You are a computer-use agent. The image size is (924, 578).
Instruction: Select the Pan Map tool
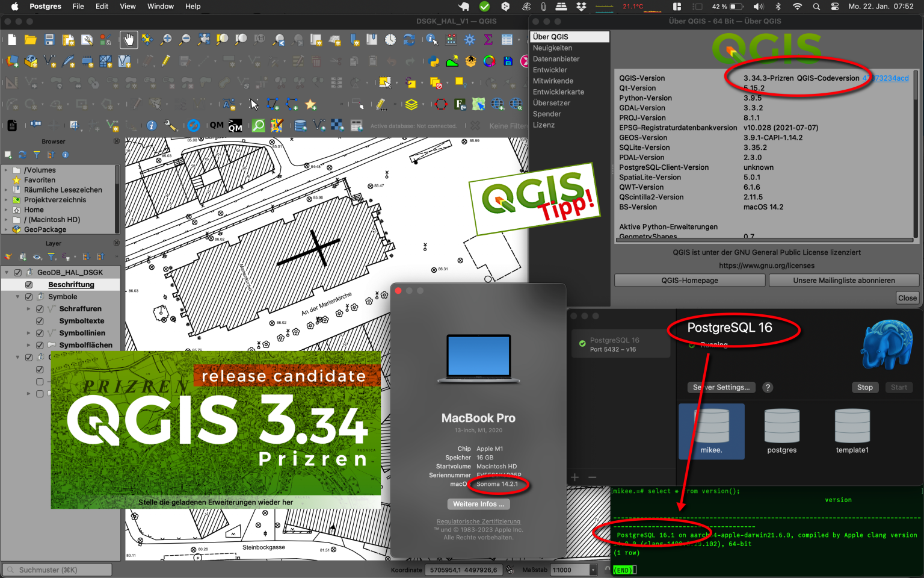[x=129, y=40]
